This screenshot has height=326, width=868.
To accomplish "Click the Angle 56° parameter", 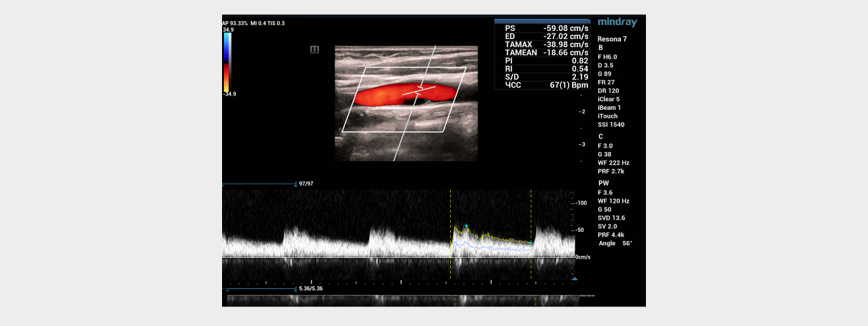I will pyautogui.click(x=614, y=243).
